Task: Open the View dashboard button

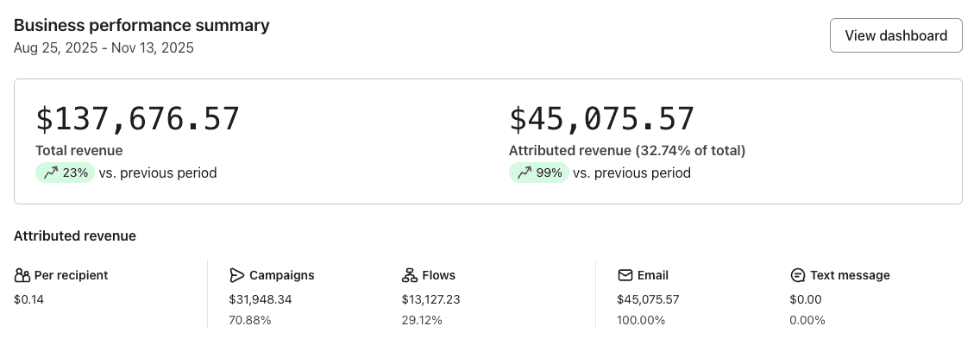Action: [x=895, y=35]
